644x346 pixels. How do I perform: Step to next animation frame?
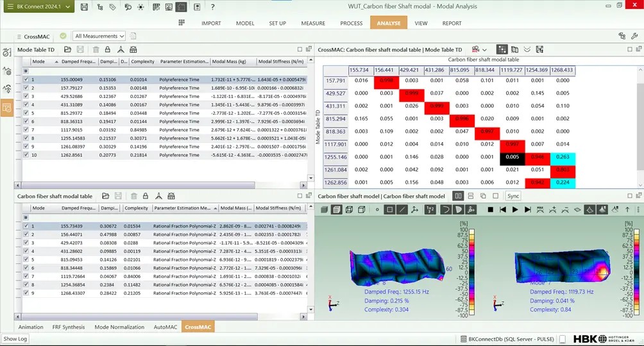click(x=528, y=210)
